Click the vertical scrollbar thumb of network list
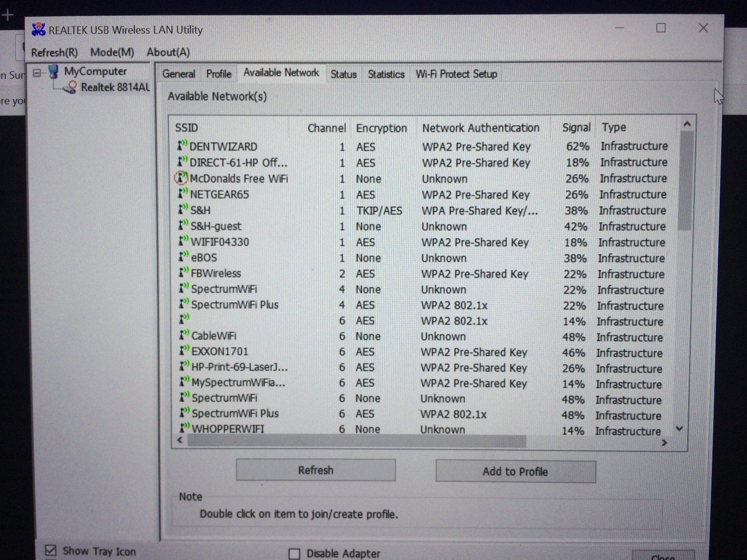The image size is (747, 560). pos(686,181)
